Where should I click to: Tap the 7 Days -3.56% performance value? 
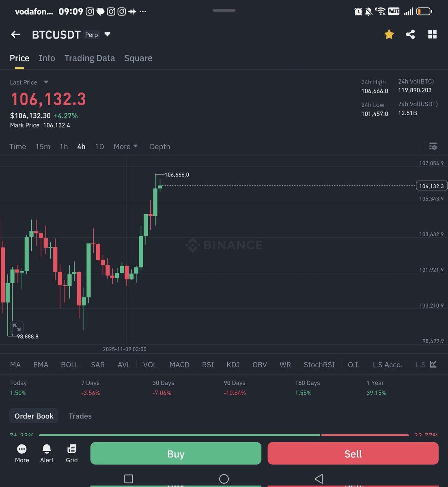[90, 393]
